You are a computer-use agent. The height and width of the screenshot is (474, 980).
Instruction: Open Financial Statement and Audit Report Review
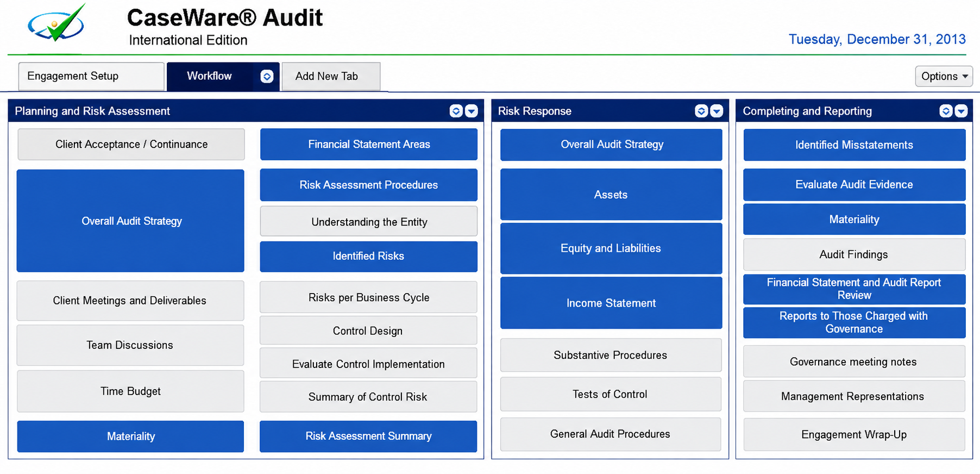click(x=855, y=289)
